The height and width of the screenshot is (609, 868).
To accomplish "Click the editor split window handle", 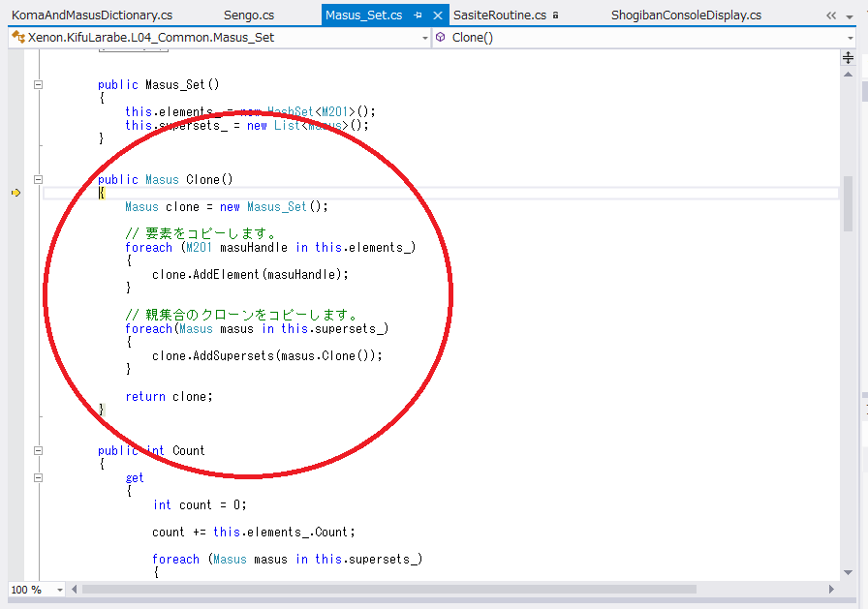I will pos(848,57).
